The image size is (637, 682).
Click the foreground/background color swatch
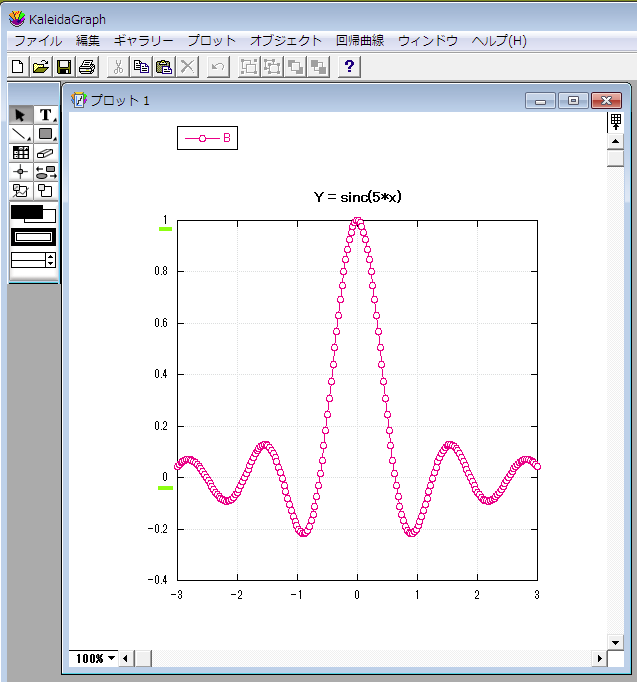pyautogui.click(x=33, y=214)
